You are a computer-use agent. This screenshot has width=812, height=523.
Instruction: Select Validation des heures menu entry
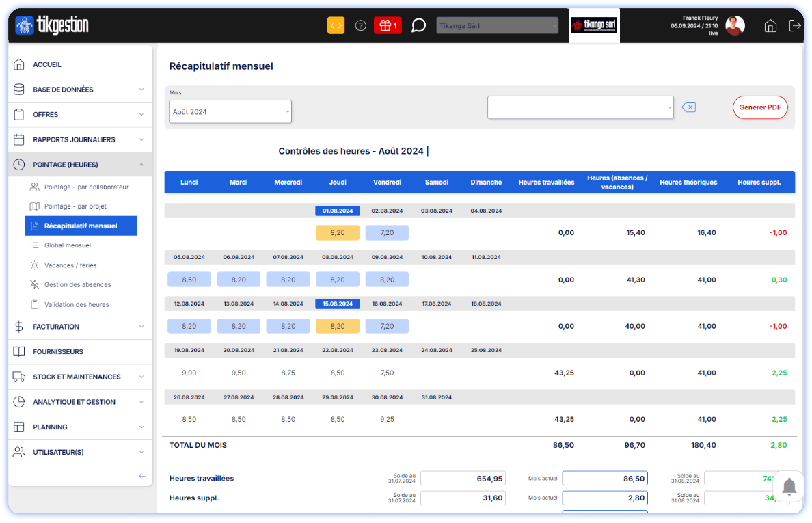(77, 304)
